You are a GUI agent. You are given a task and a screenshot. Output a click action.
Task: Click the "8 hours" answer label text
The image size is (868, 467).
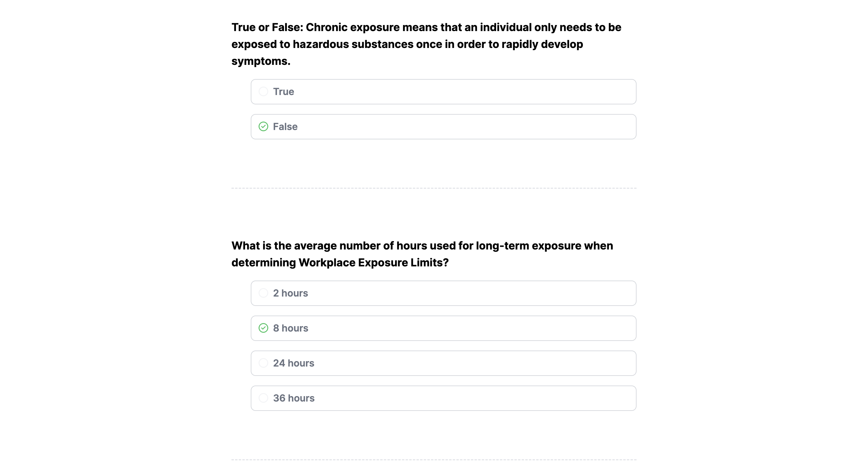click(291, 329)
